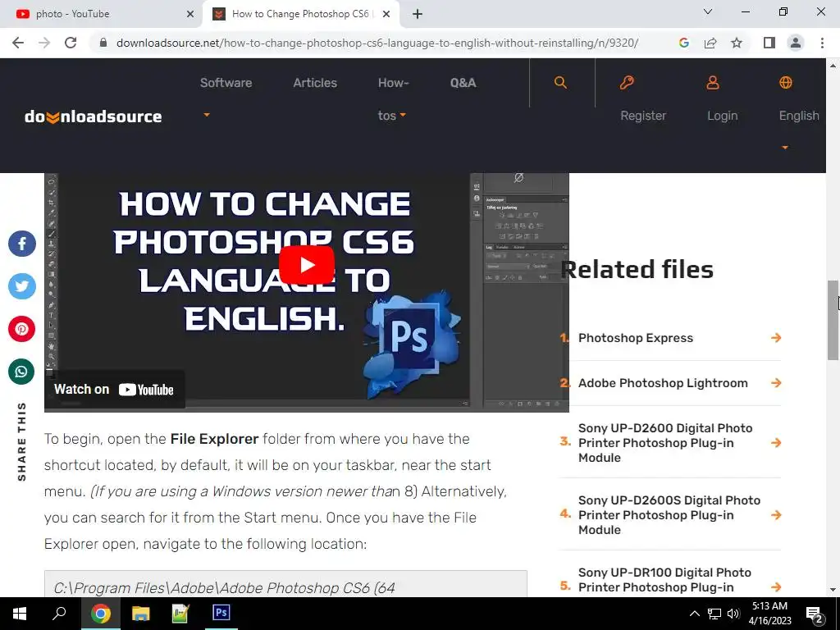The width and height of the screenshot is (840, 630).
Task: Click the Register link
Action: click(x=643, y=116)
